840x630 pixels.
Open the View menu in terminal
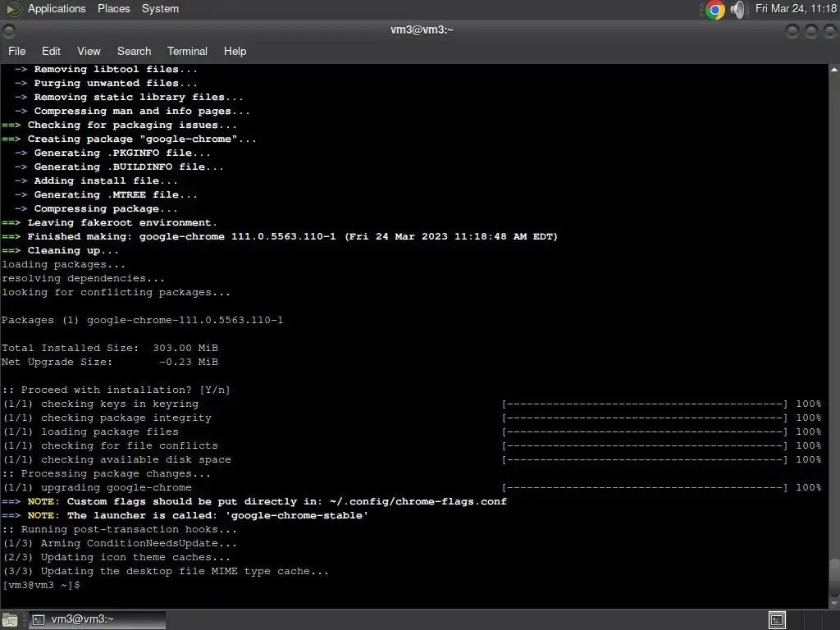(x=89, y=52)
